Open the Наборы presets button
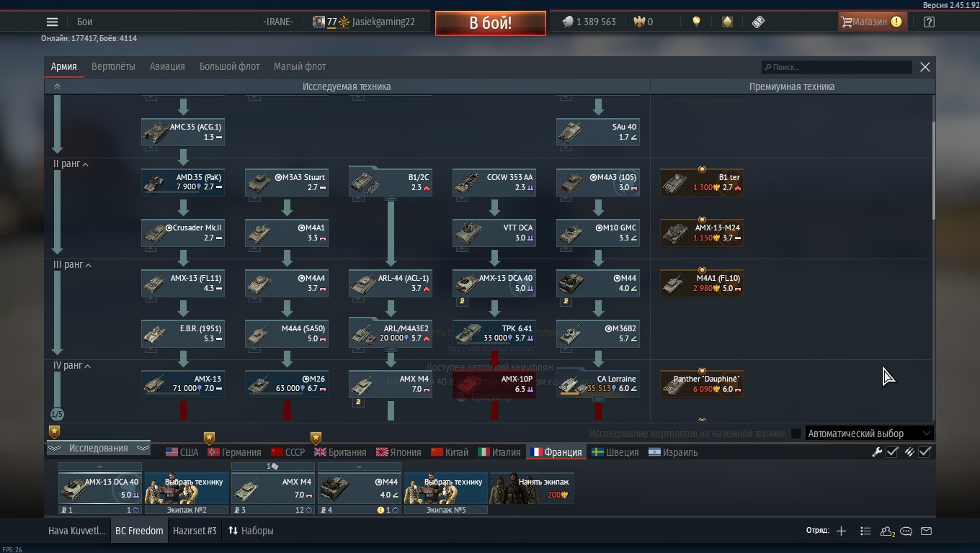Screen dimensions: 980x553 [251, 531]
